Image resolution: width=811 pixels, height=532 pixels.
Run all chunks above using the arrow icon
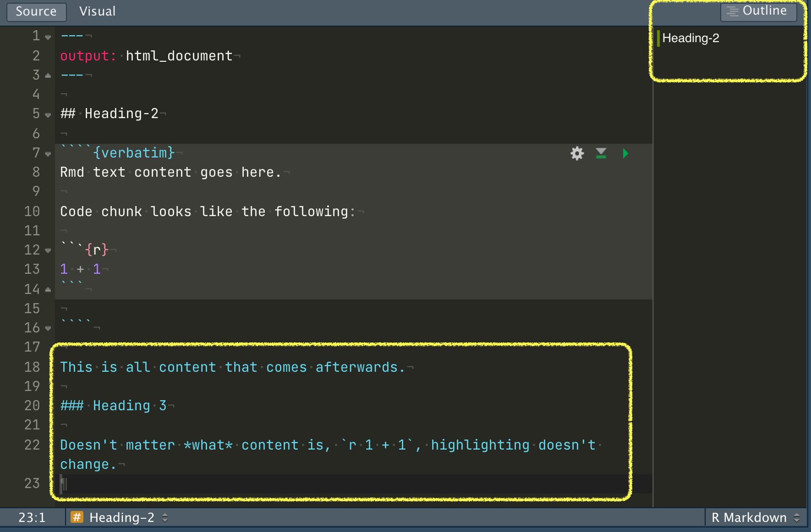[601, 154]
